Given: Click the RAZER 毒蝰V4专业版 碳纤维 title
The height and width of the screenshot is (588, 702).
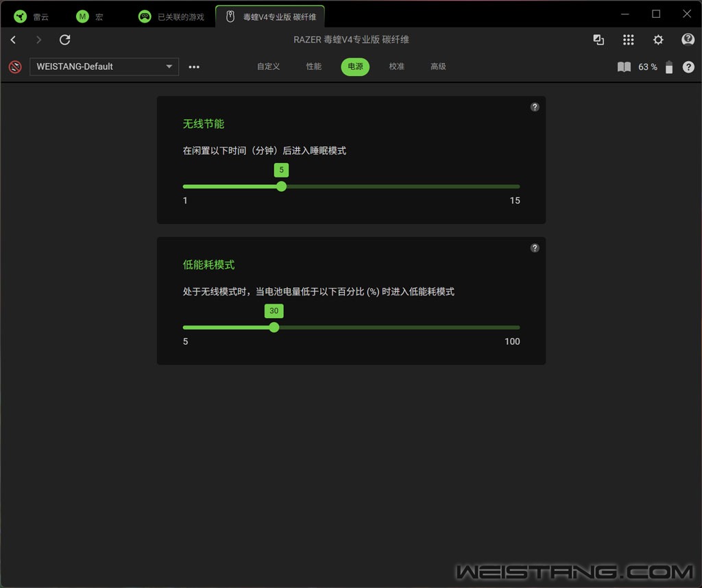Looking at the screenshot, I should [351, 40].
